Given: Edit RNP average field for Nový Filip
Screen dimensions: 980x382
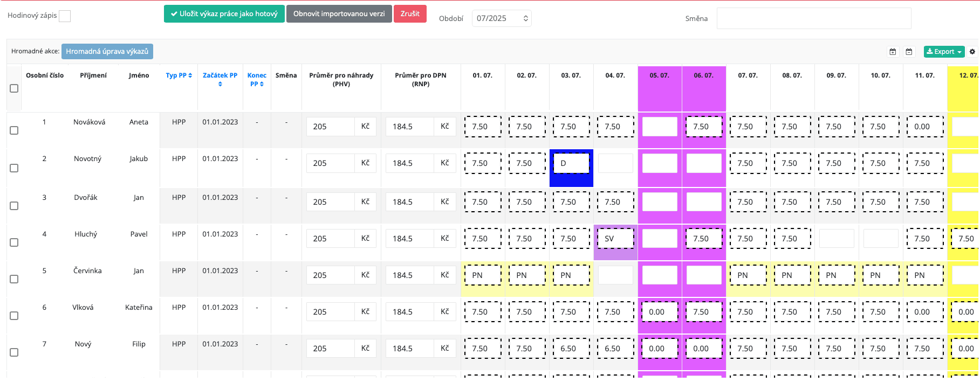Looking at the screenshot, I should coord(410,349).
